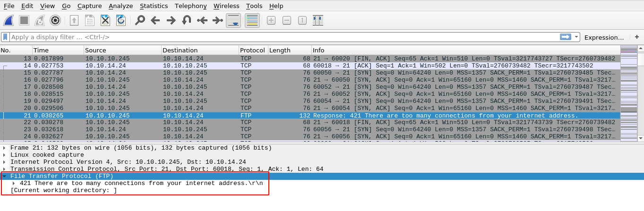This screenshot has height=211, width=644.
Task: Toggle auto-scroll during live capture
Action: [233, 20]
